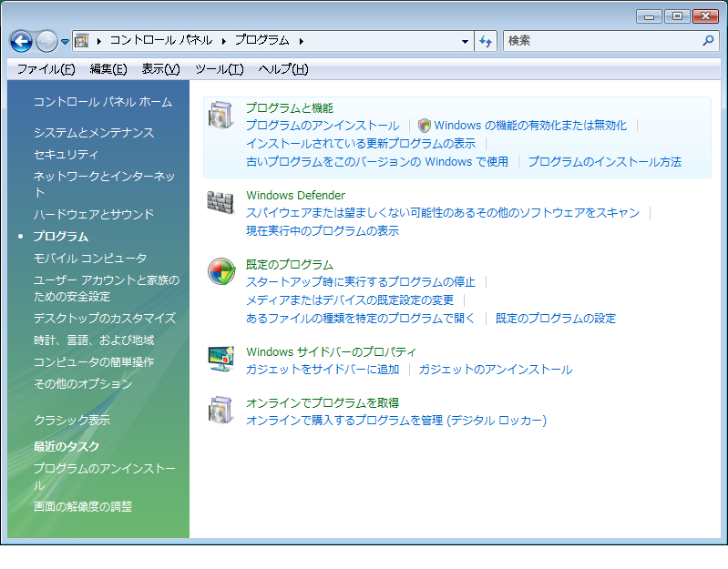
Task: Open メディアまたはデバイスの既定設定の変更
Action: coord(350,300)
